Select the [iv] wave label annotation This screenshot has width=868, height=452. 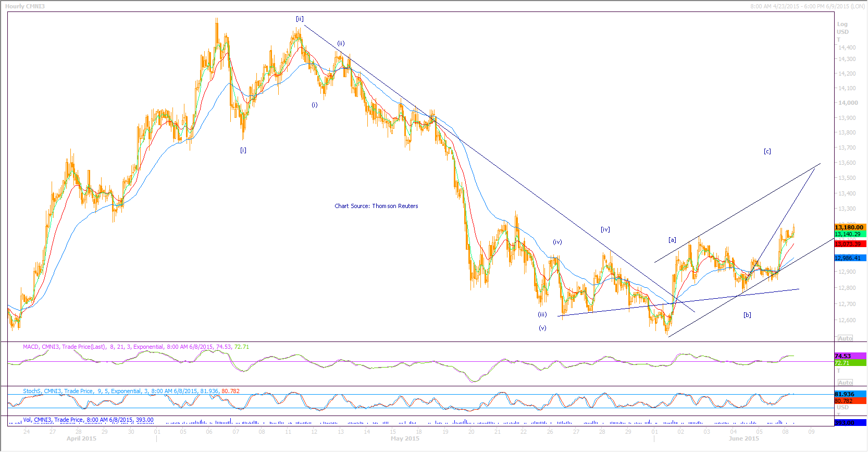605,229
